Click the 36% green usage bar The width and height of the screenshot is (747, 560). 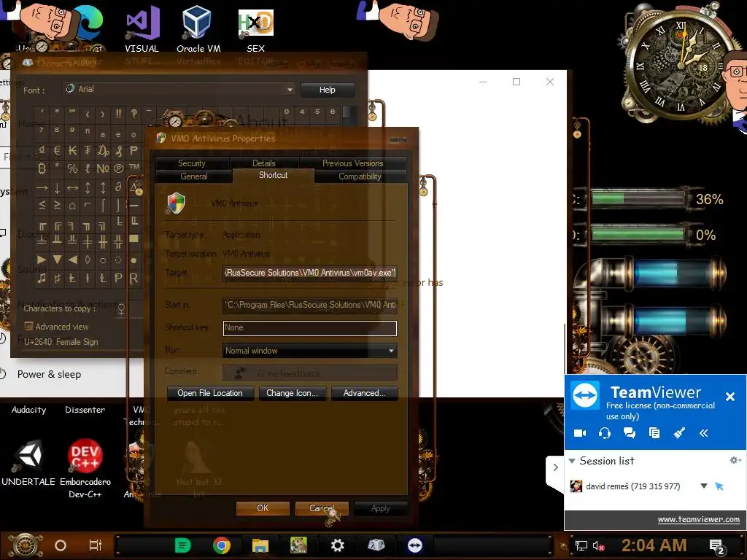pyautogui.click(x=638, y=198)
